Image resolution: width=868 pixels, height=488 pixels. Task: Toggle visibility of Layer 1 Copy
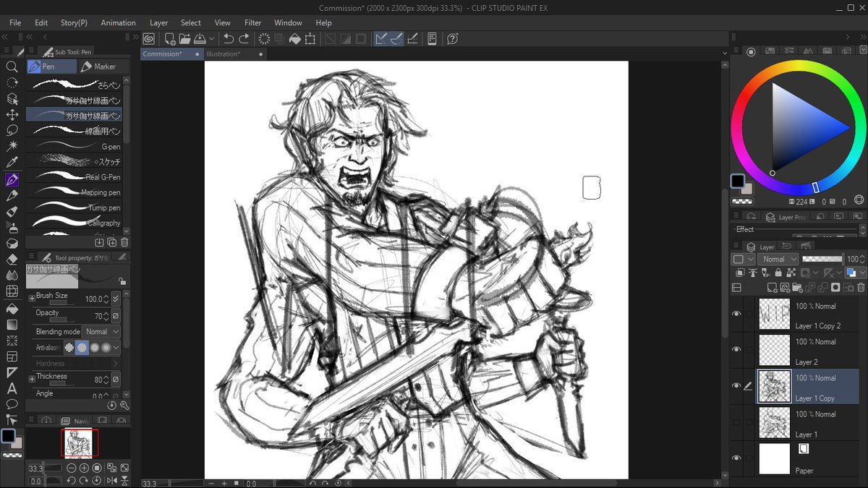click(x=736, y=386)
